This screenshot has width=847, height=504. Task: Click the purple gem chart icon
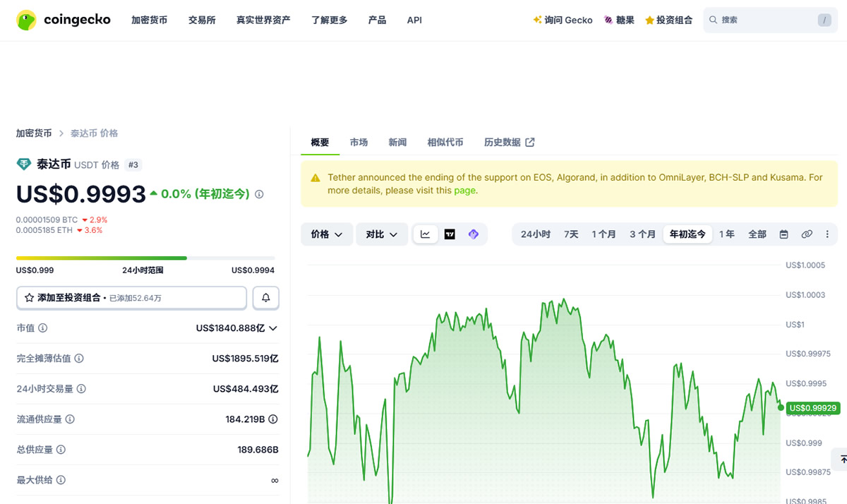pos(474,234)
